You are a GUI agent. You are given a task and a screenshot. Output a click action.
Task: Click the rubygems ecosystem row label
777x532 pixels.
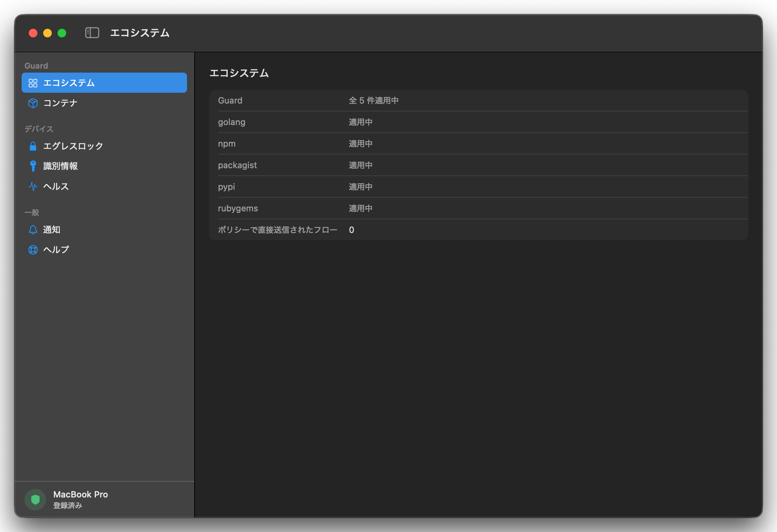click(x=238, y=208)
